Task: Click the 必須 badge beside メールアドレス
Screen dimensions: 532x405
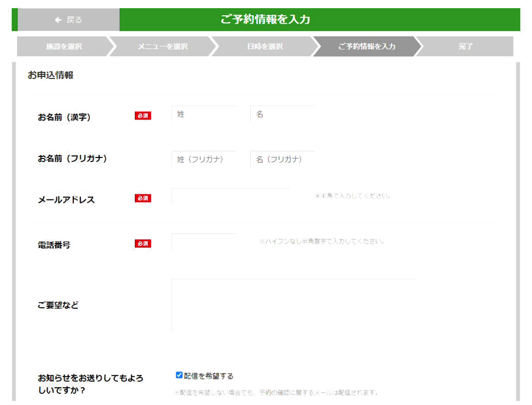Action: 143,198
